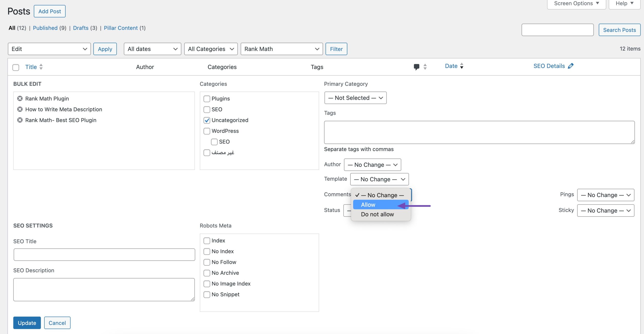The height and width of the screenshot is (334, 644).
Task: Click the SEO Title input field
Action: [x=104, y=255]
